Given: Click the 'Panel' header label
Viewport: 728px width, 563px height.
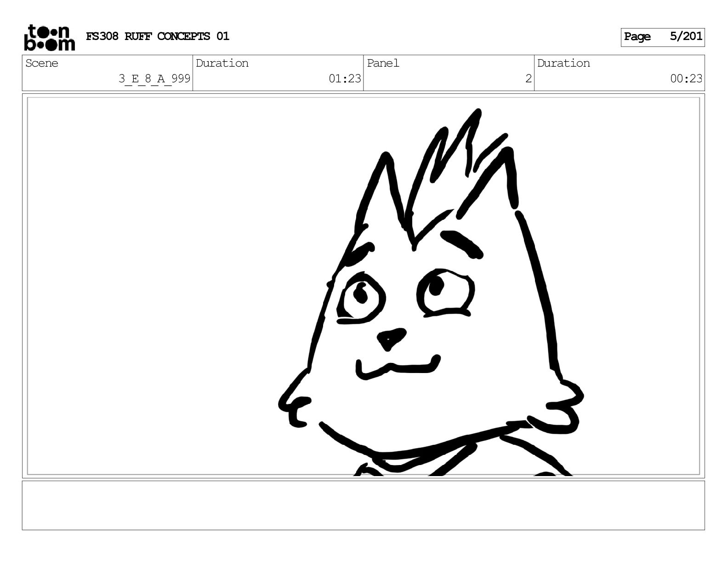Looking at the screenshot, I should (383, 63).
